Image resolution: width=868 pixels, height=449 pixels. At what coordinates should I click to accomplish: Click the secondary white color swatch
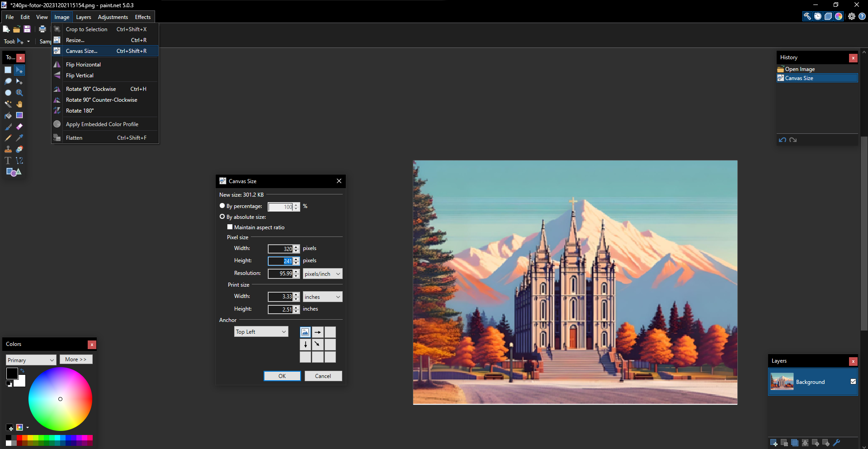coord(20,382)
